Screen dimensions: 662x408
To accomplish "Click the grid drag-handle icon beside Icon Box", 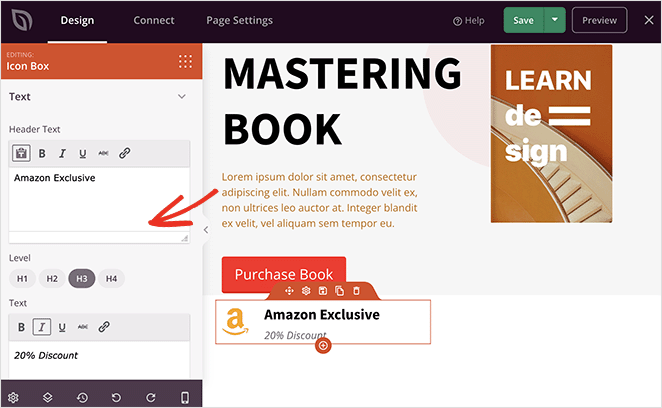I will coord(185,61).
